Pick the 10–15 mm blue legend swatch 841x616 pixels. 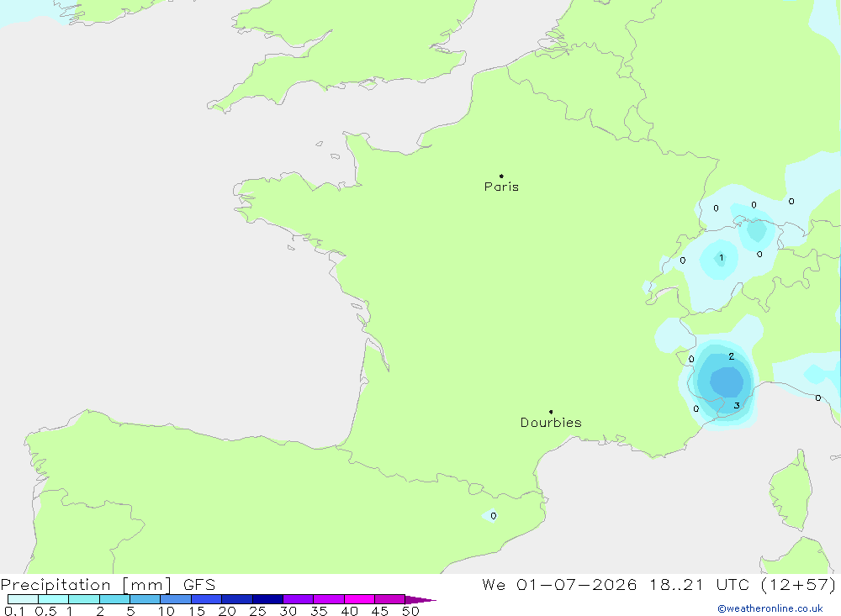[x=176, y=599]
